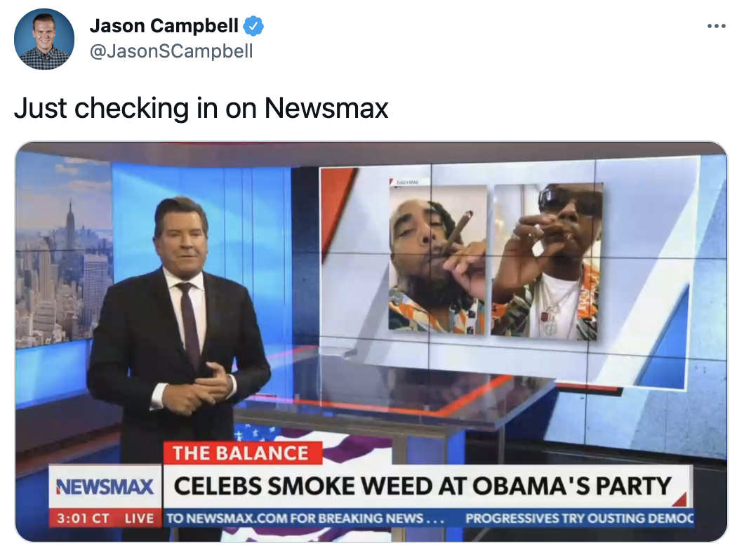Click the blue verified badge

tap(253, 26)
